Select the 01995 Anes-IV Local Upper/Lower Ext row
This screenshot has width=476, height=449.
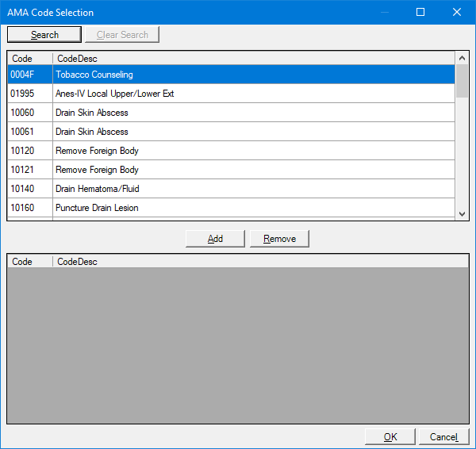pos(230,94)
